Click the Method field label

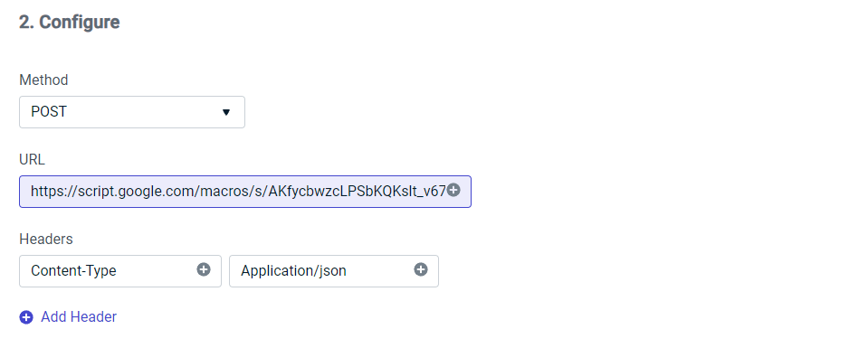click(x=43, y=80)
